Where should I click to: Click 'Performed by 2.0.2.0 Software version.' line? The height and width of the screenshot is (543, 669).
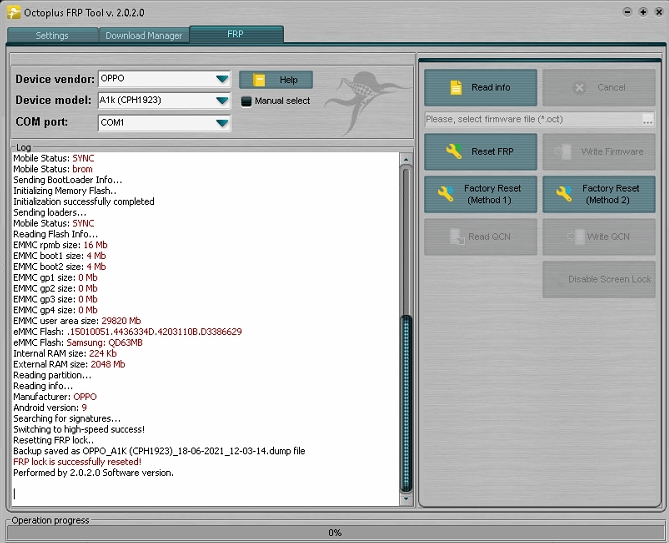93,473
